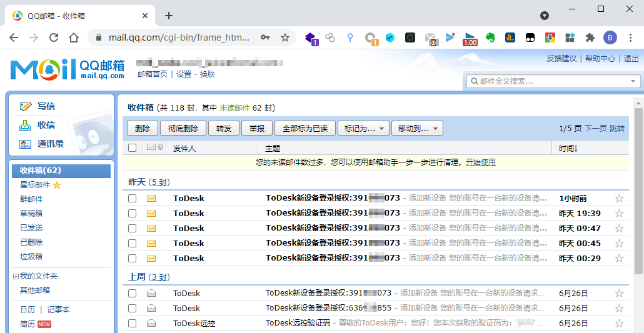Open profile avatar B
Image resolution: width=644 pixels, height=333 pixels.
click(x=610, y=37)
